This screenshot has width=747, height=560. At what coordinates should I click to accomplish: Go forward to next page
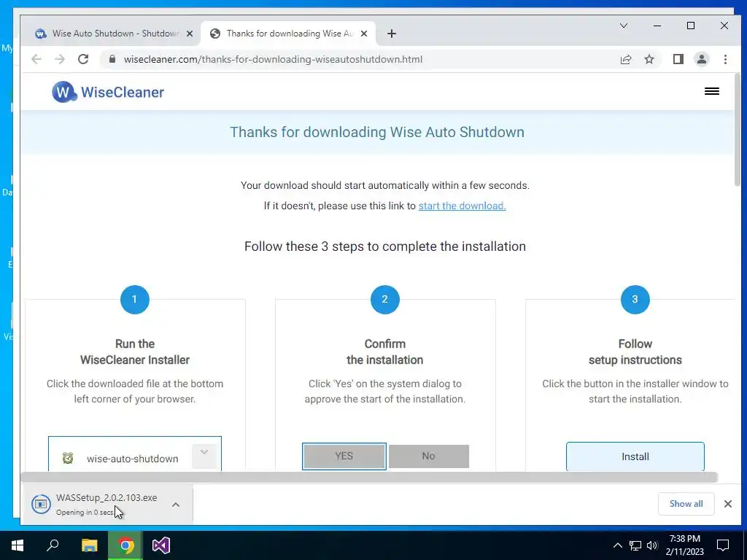tap(60, 59)
